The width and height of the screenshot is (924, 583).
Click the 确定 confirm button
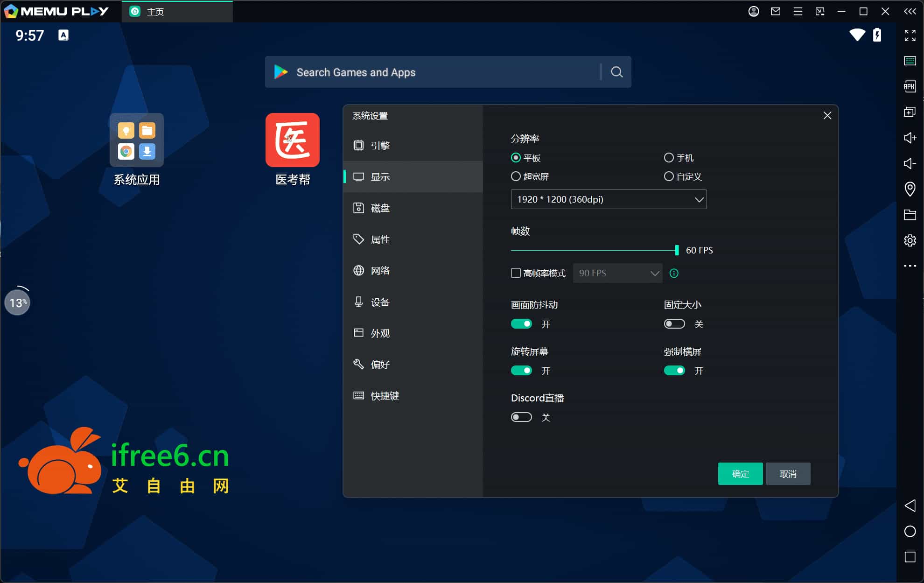click(x=740, y=474)
